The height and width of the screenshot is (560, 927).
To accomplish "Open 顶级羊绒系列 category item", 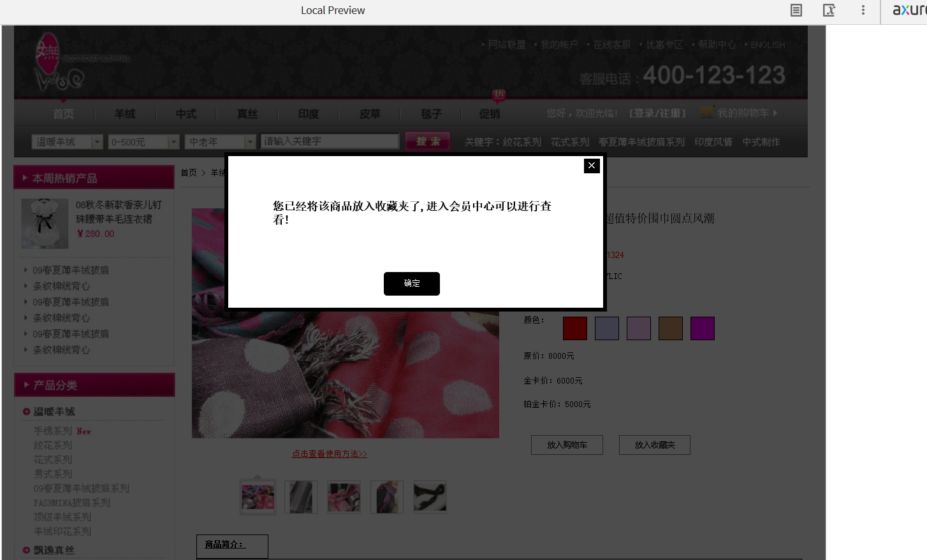I will [62, 517].
